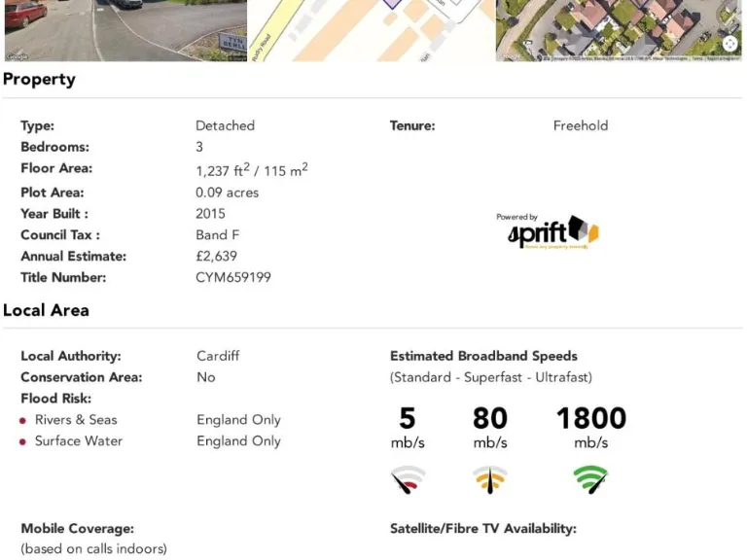
Task: Click the Property section heading
Action: (x=39, y=79)
